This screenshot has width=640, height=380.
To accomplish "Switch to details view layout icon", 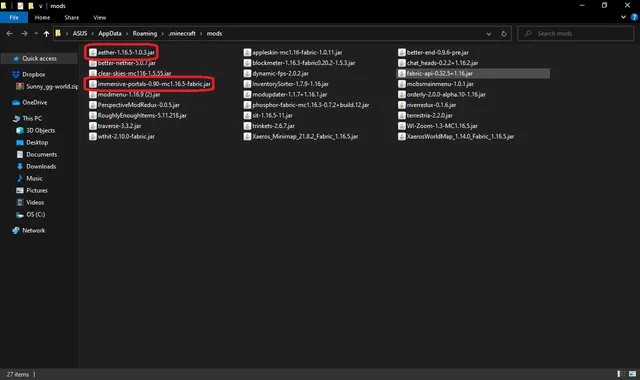I will tap(621, 374).
